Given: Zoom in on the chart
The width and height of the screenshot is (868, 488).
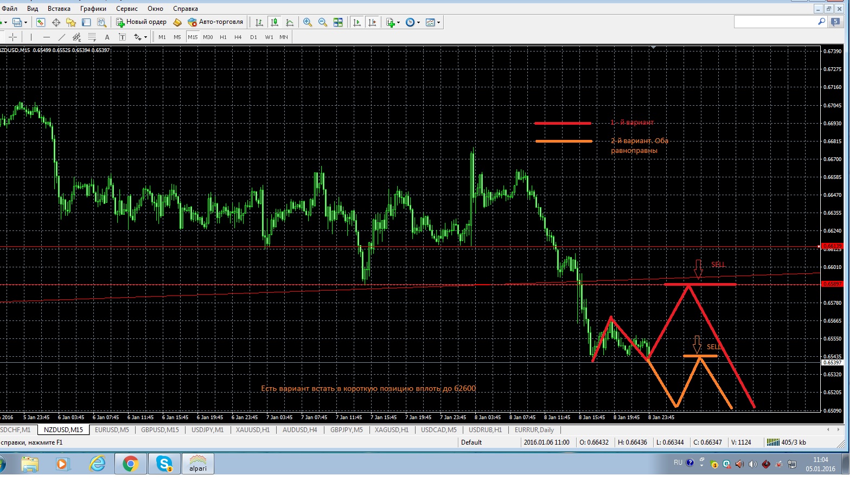Looking at the screenshot, I should [x=308, y=22].
